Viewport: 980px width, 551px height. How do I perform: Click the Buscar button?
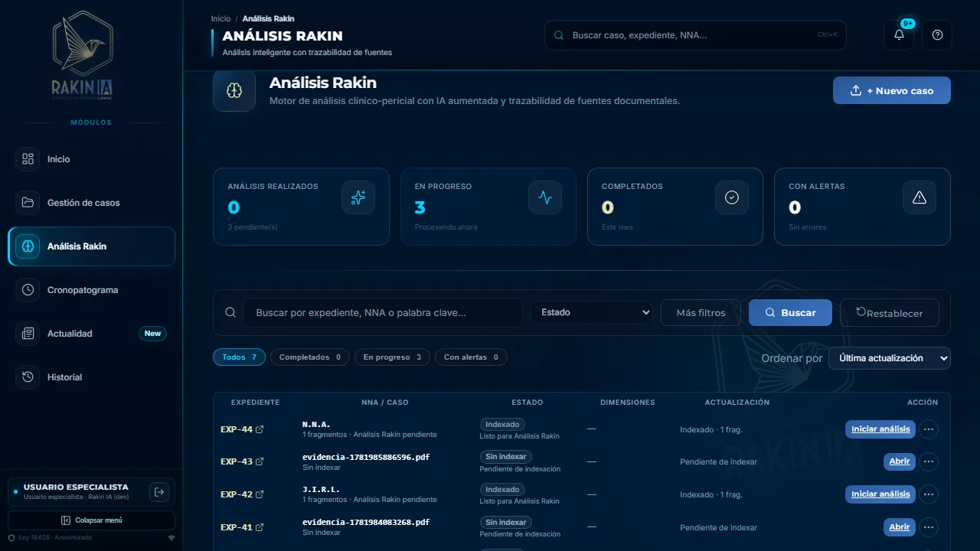790,312
